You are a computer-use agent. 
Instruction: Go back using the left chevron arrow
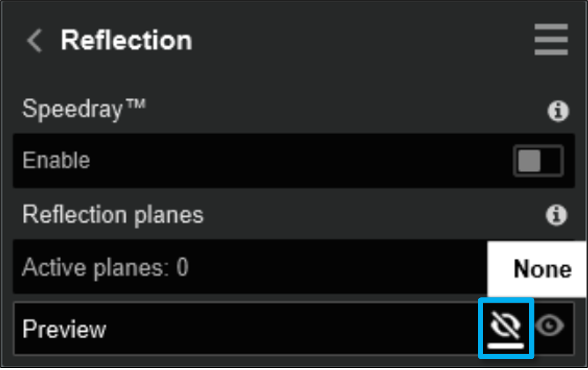[35, 41]
